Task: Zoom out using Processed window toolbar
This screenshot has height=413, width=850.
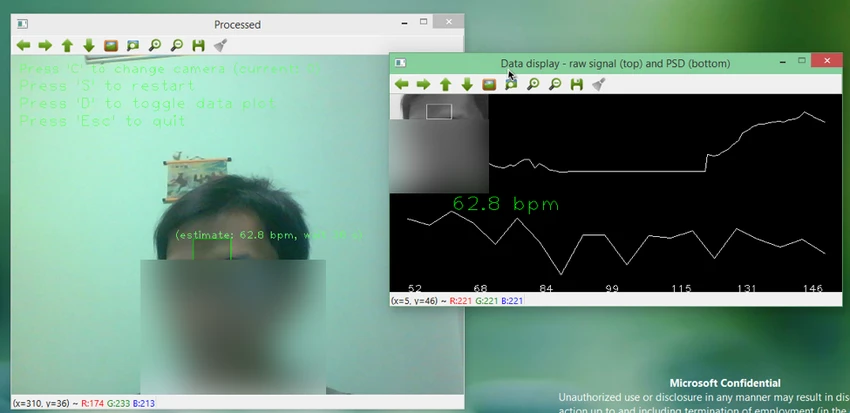Action: (x=177, y=46)
